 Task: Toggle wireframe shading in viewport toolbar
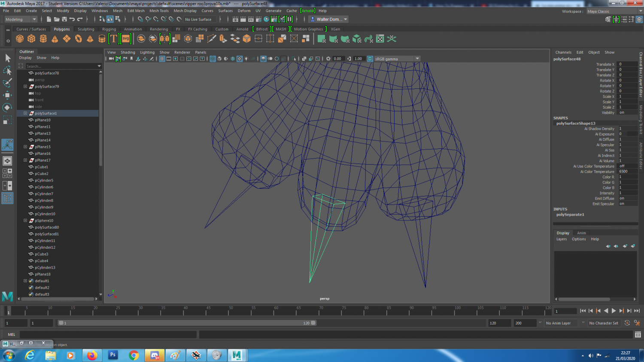coord(213,59)
